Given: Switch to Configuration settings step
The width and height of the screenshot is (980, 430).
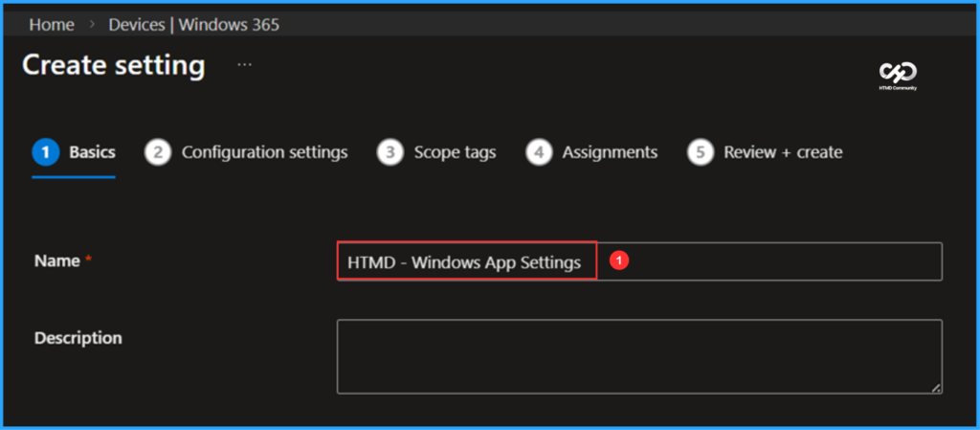Looking at the screenshot, I should click(246, 152).
